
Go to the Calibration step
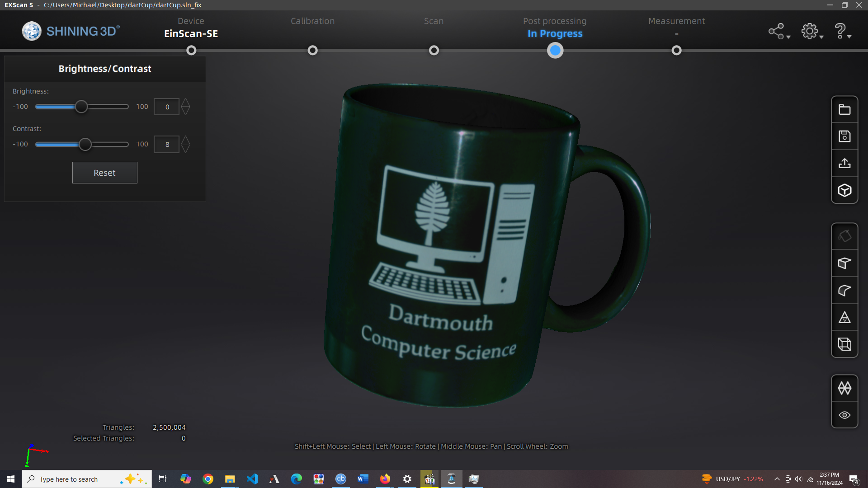coord(312,21)
